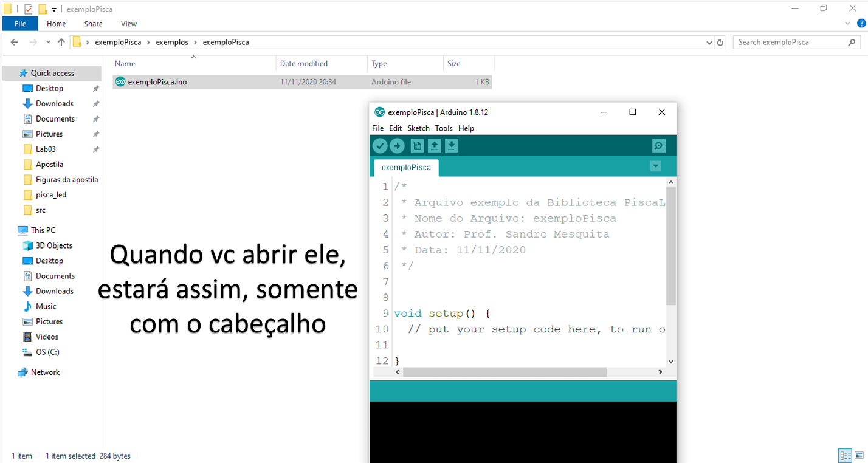The image size is (868, 463).
Task: Open the Lab03 folder in sidebar
Action: point(46,149)
